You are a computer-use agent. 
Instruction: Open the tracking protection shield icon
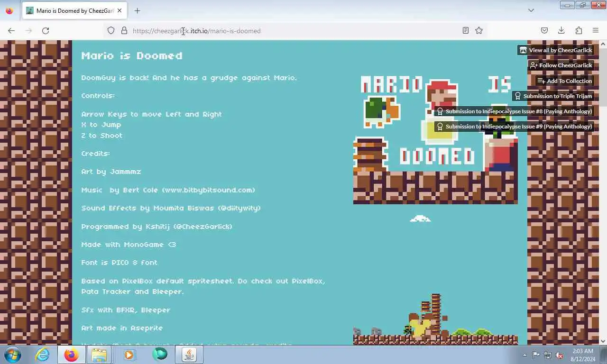click(x=111, y=30)
